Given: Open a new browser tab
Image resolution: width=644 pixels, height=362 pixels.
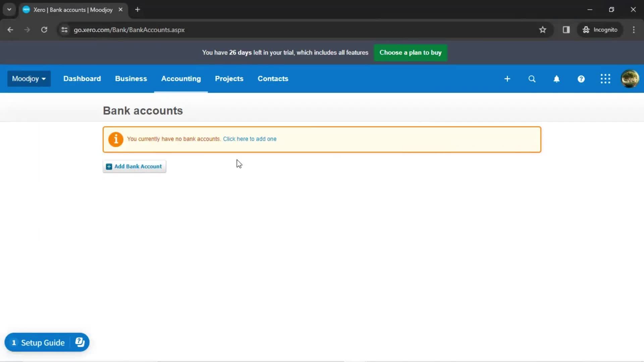Looking at the screenshot, I should (138, 10).
